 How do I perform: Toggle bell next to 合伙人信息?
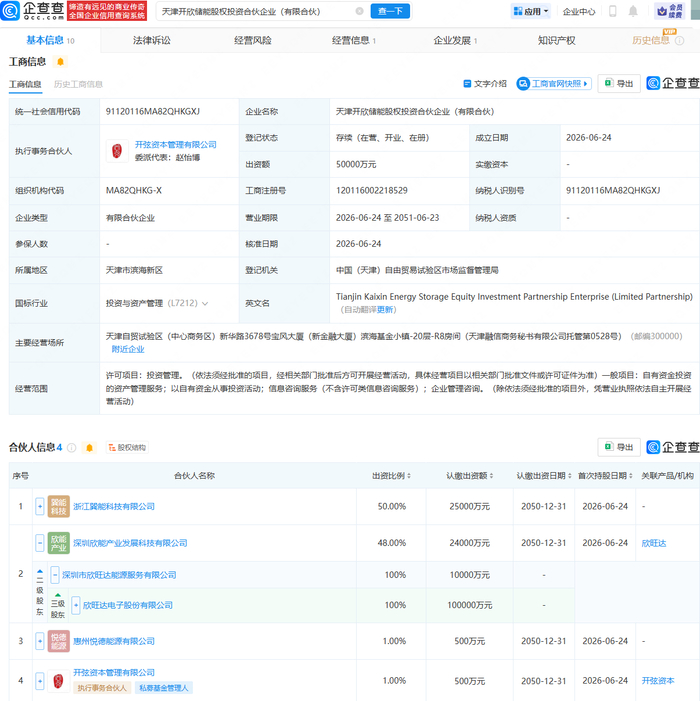[x=89, y=448]
